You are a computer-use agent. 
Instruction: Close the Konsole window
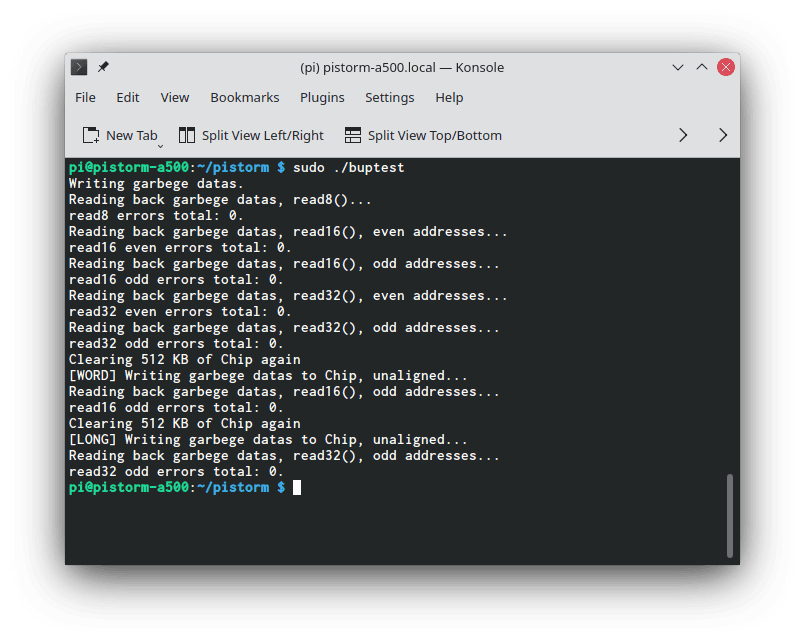coord(726,67)
